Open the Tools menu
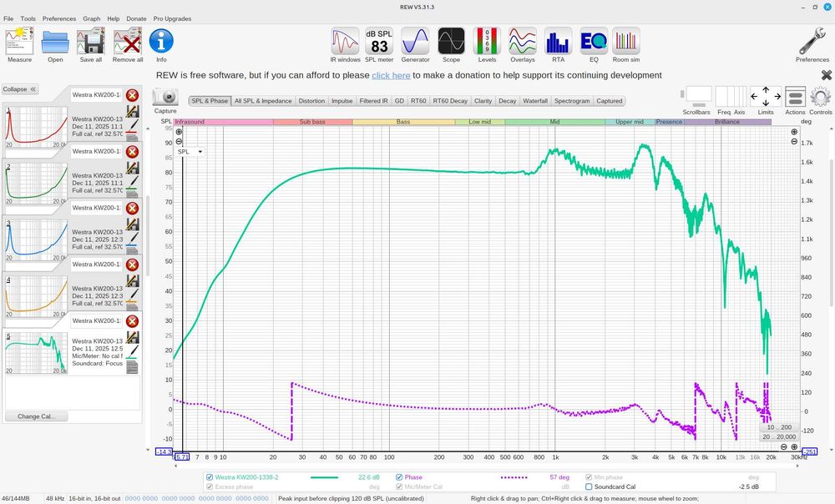This screenshot has height=504, width=835. point(28,18)
